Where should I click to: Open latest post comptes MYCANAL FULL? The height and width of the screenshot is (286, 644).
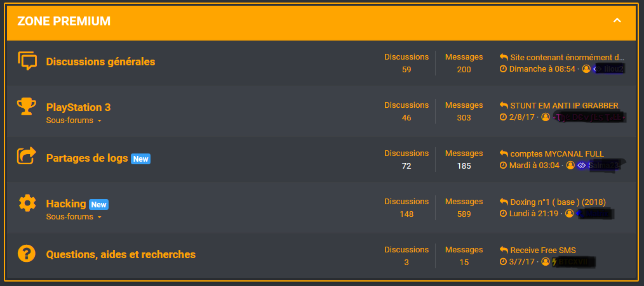(556, 153)
